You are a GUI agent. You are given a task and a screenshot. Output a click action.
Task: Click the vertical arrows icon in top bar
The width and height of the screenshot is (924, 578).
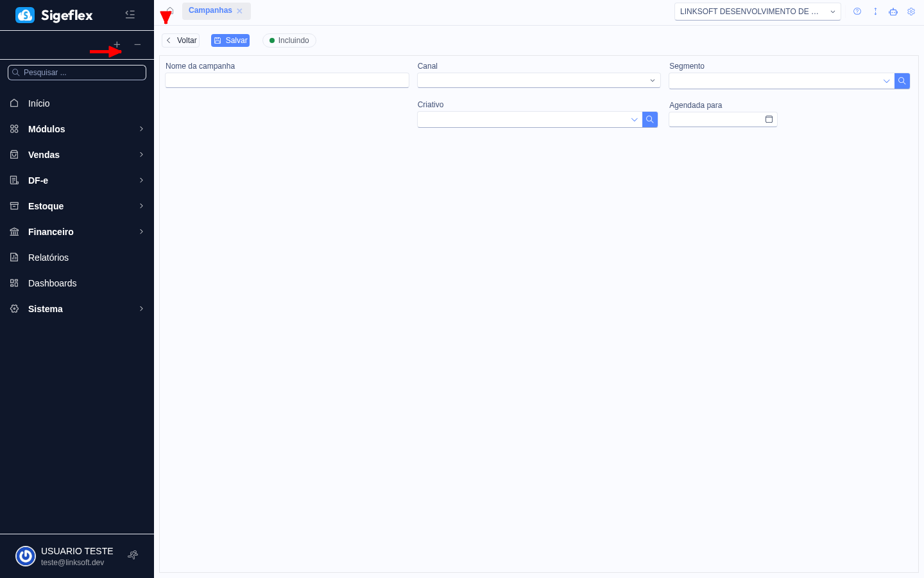875,12
